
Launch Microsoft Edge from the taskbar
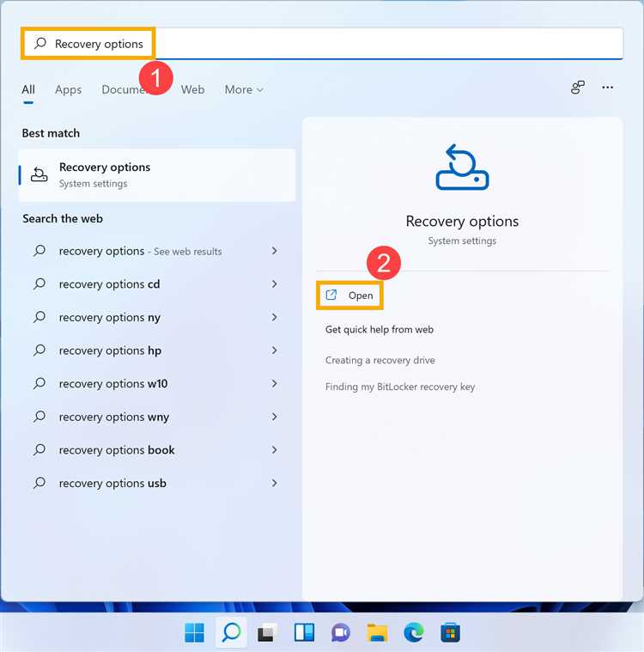(x=414, y=633)
